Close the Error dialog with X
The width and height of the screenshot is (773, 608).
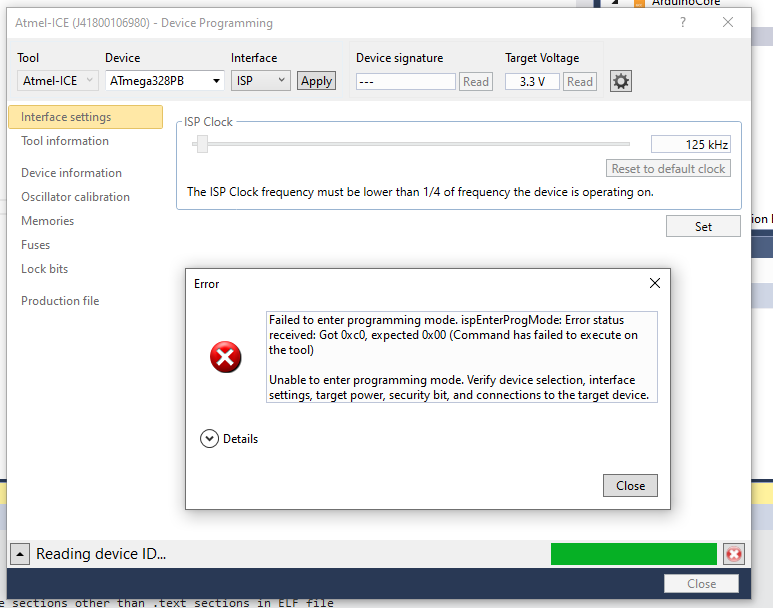tap(655, 283)
